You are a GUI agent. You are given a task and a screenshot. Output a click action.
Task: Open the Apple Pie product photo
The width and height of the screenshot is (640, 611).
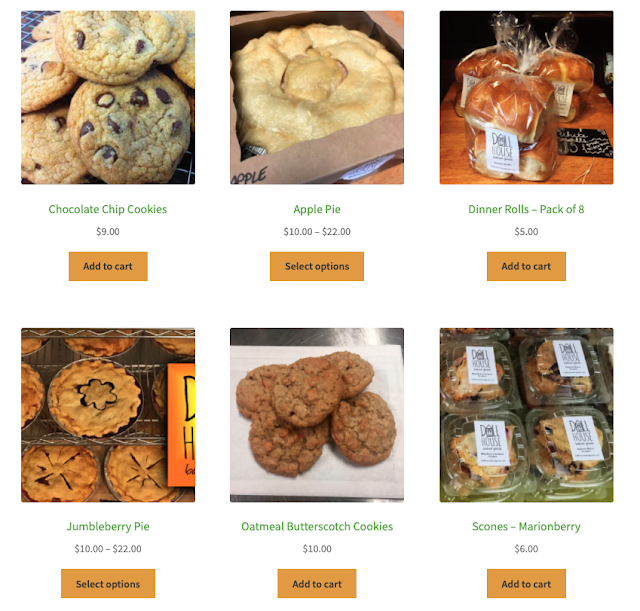tap(317, 98)
